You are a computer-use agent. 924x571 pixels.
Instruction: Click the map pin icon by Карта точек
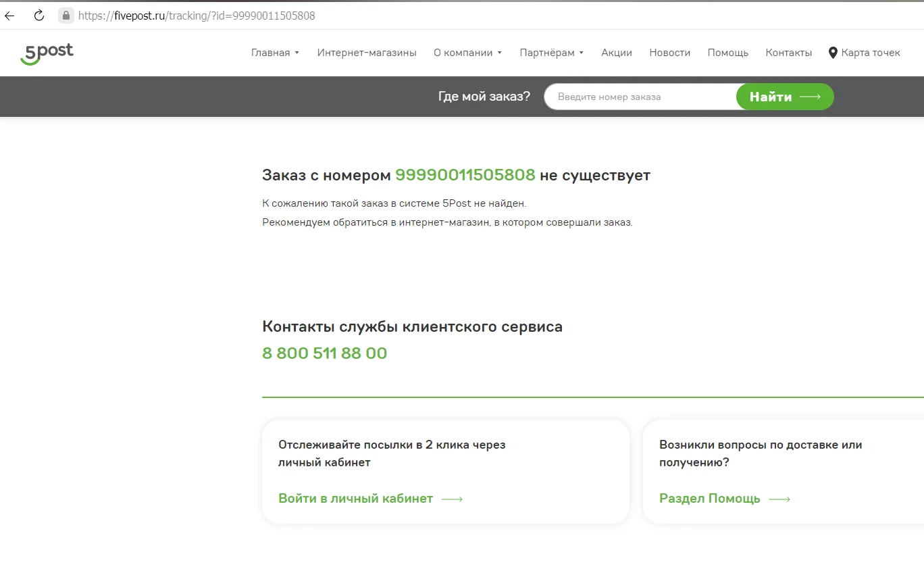point(833,53)
